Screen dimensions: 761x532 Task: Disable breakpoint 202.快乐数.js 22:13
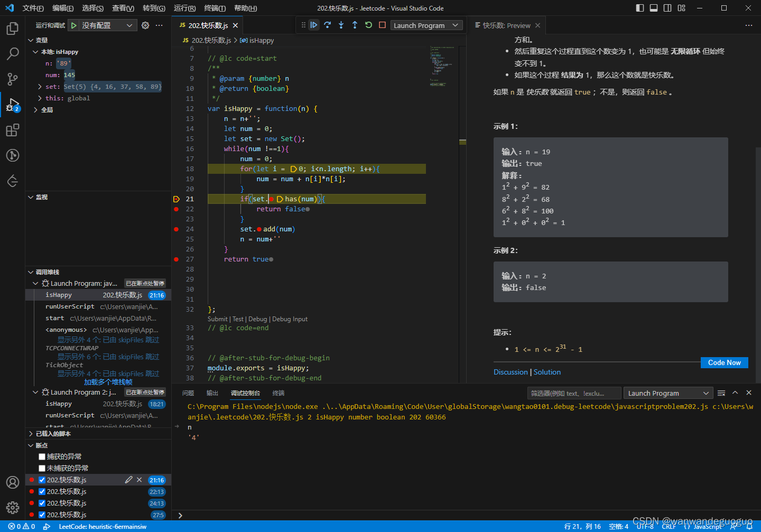(x=42, y=491)
